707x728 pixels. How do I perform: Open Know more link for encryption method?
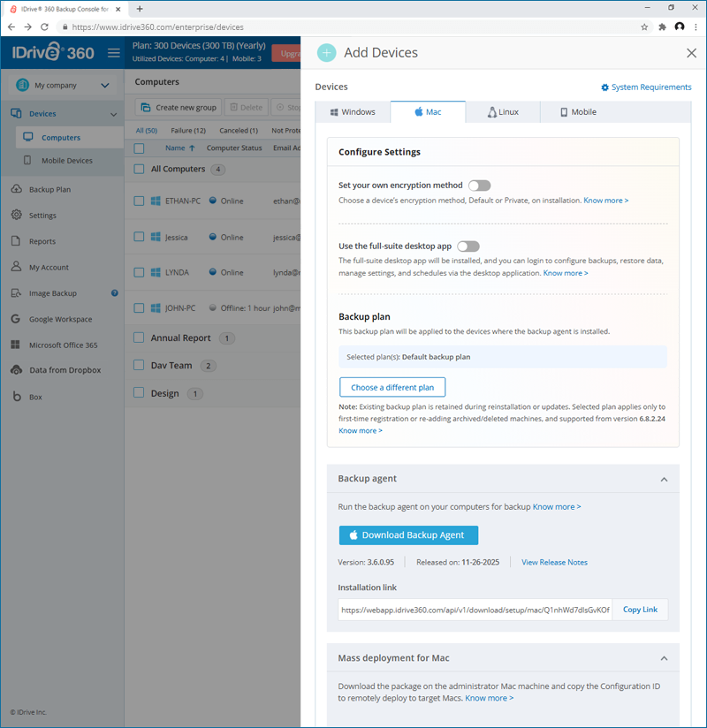click(605, 201)
